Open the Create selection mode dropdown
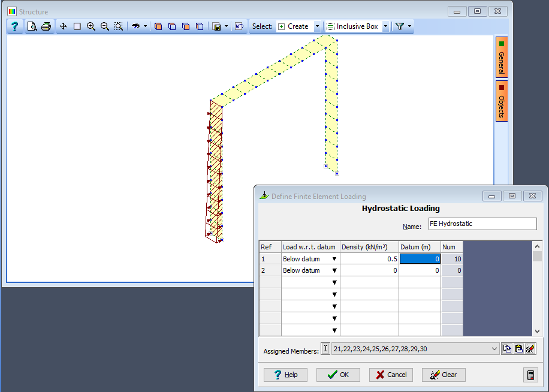Image resolution: width=549 pixels, height=392 pixels. tap(318, 26)
